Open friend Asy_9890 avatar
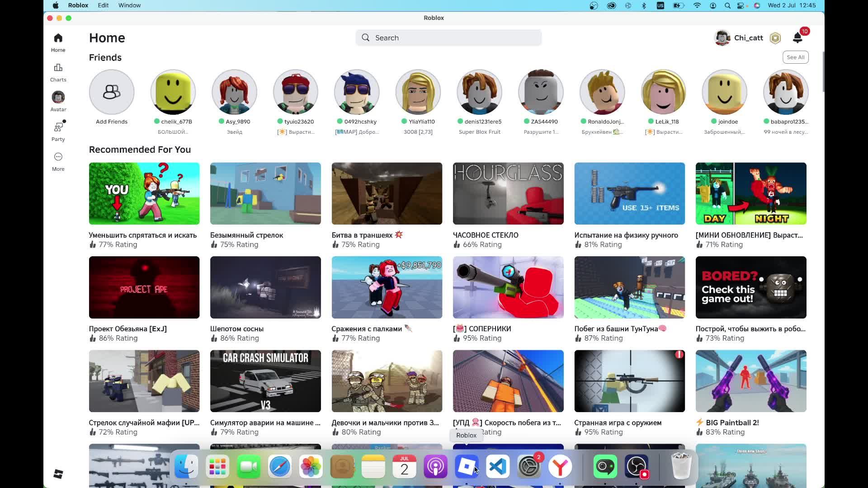Image resolution: width=868 pixels, height=488 pixels. point(234,92)
